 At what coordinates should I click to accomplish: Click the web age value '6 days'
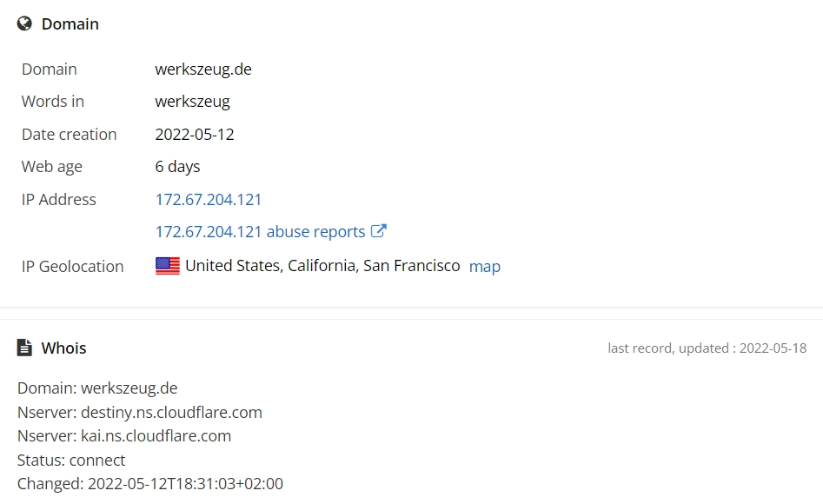[177, 167]
